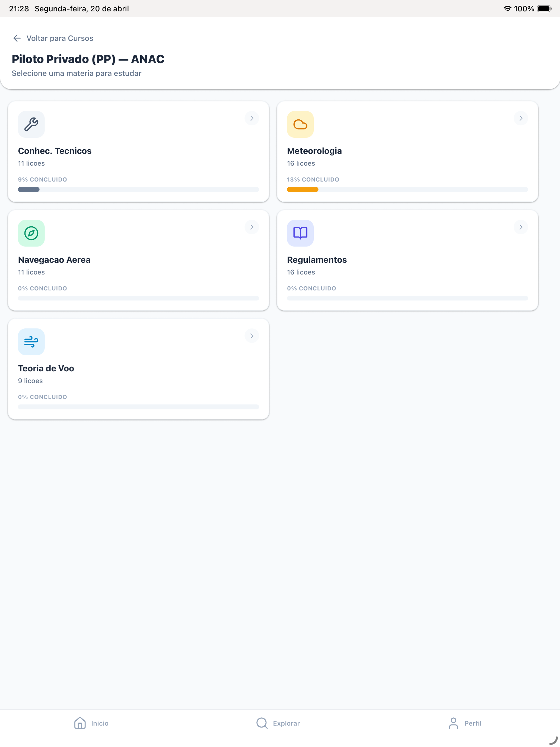Click the Perfil person icon
Image resolution: width=560 pixels, height=747 pixels.
[453, 723]
